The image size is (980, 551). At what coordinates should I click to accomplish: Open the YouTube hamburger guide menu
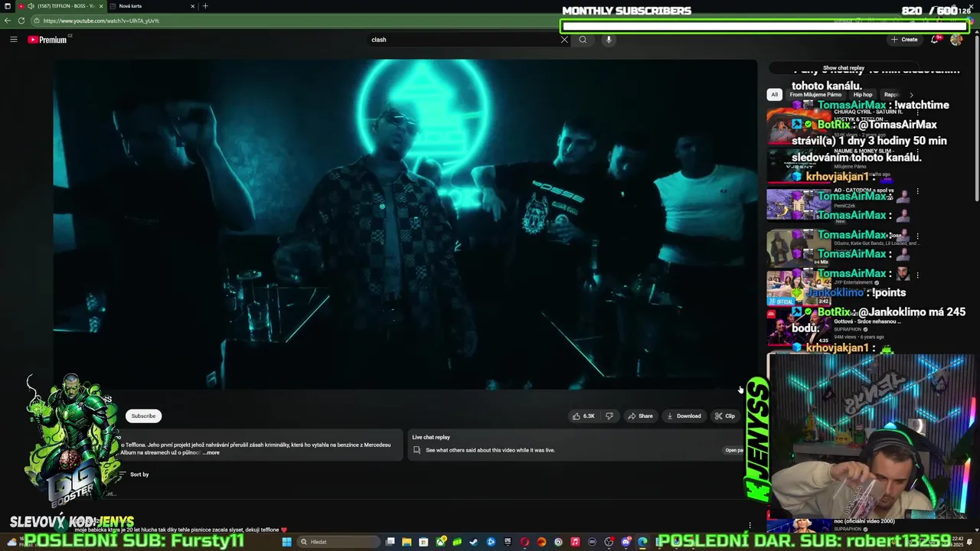coord(13,39)
